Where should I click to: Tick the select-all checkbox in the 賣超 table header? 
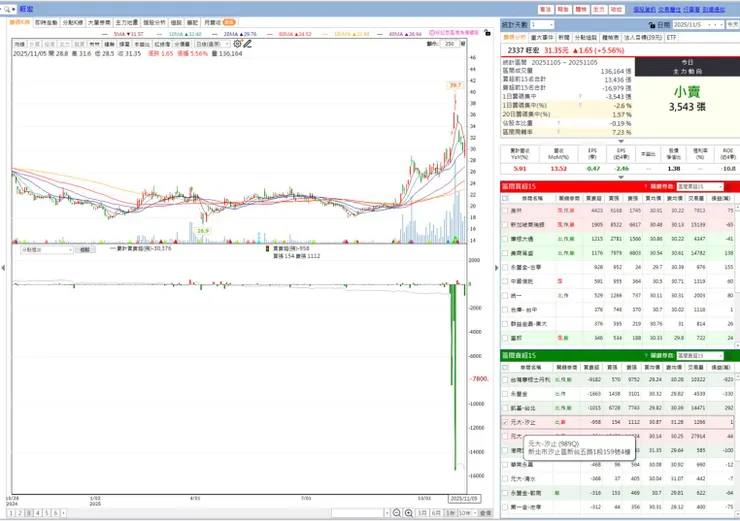505,367
